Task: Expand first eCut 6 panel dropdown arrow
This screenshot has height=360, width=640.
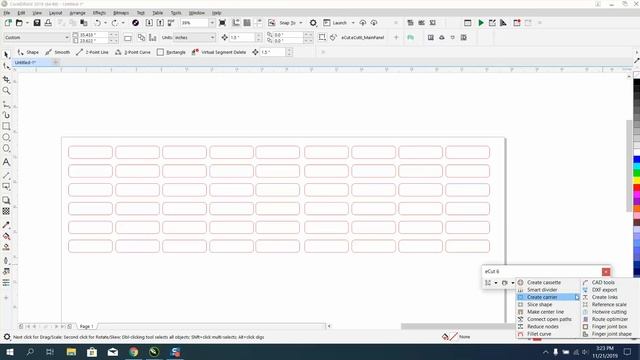Action: tap(496, 283)
